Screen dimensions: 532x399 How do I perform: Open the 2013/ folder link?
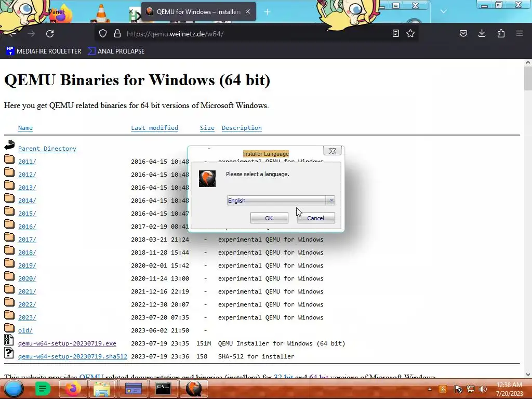[x=27, y=188]
